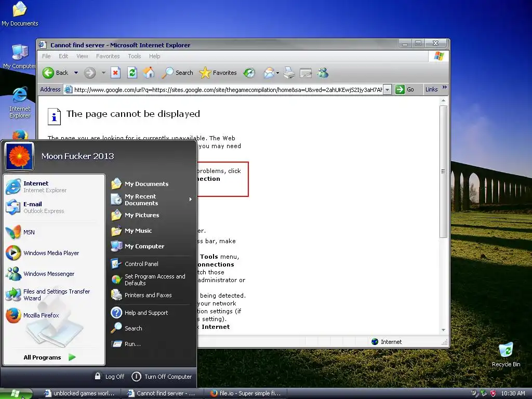The width and height of the screenshot is (532, 399).
Task: Click the Messenger people icon in toolbar
Action: (323, 73)
